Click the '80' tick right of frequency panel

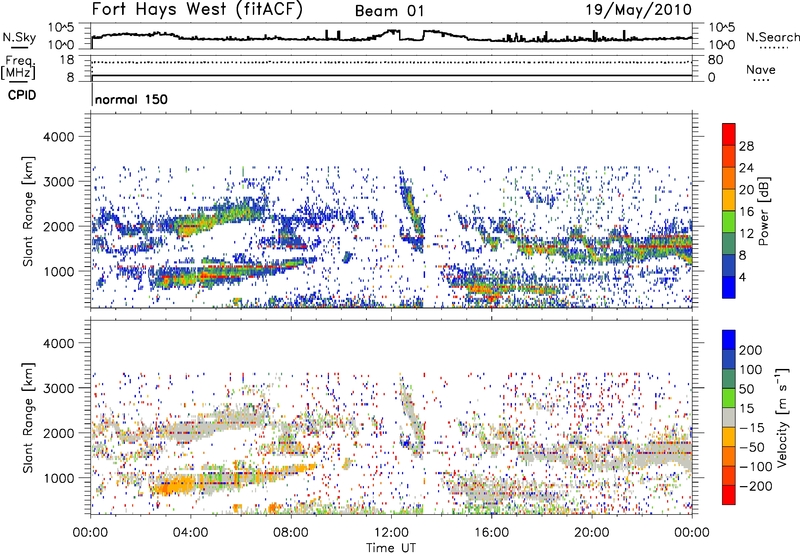coord(716,60)
